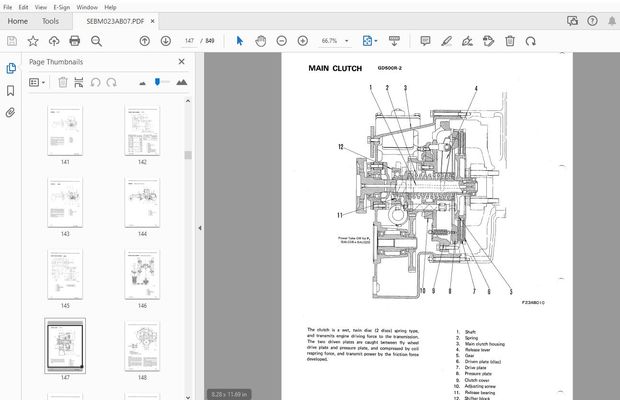Open the Window menu

point(87,7)
